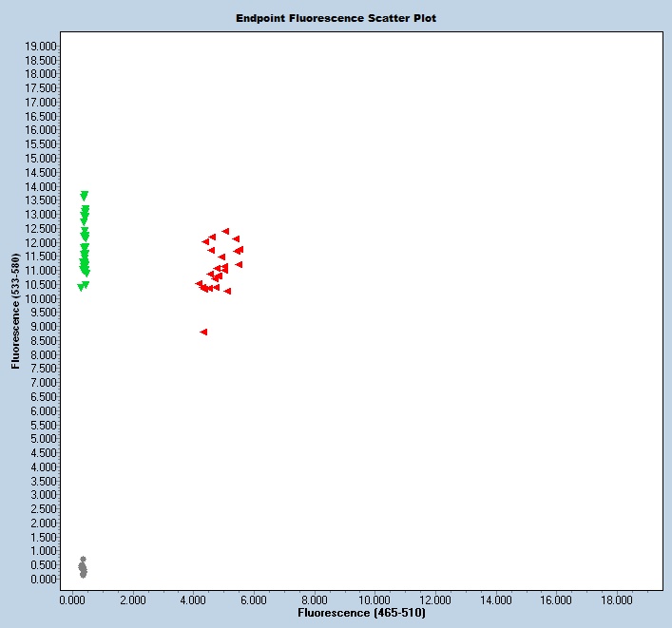Screen dimensions: 672x628
Task: Click the Fluorescence (465-510) x-axis label
Action: coord(361,614)
